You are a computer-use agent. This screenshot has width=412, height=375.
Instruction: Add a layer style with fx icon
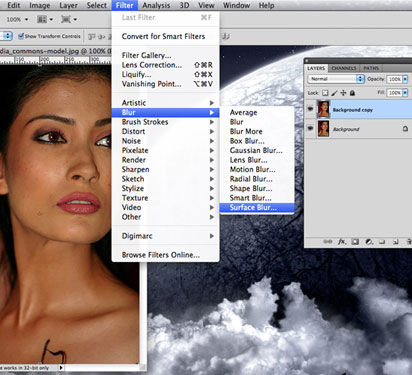coord(342,242)
